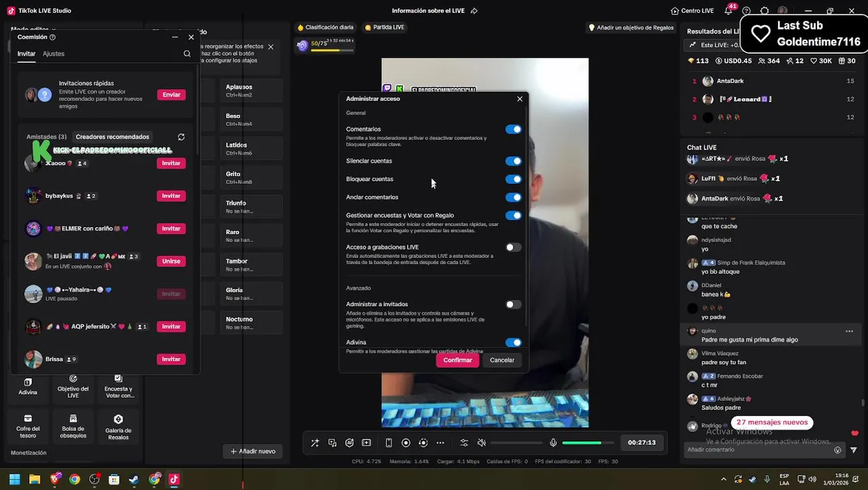The width and height of the screenshot is (868, 490).
Task: Open the Adivina tool
Action: click(x=28, y=387)
